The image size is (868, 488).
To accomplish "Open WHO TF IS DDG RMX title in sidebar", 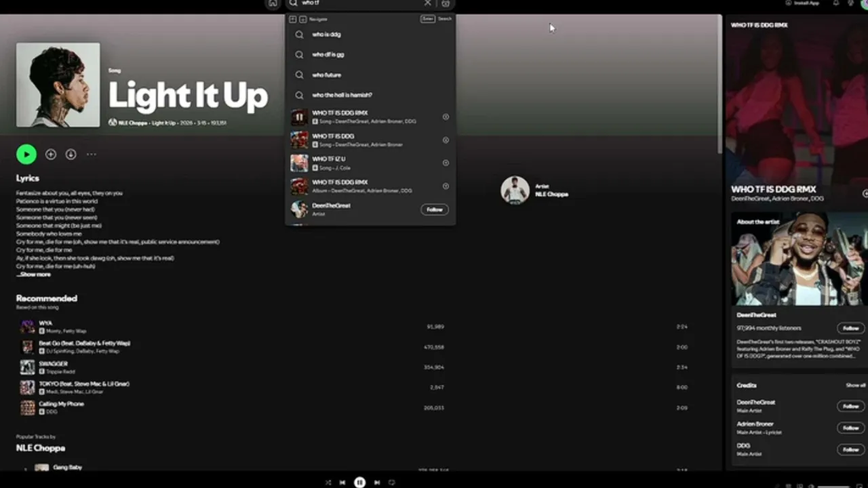I will 774,189.
